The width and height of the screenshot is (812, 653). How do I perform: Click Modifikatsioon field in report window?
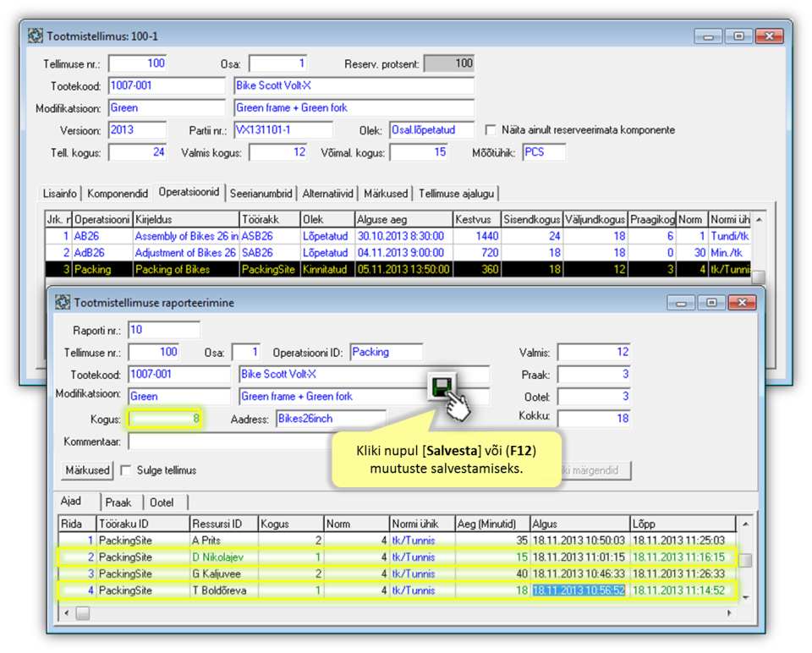179,397
